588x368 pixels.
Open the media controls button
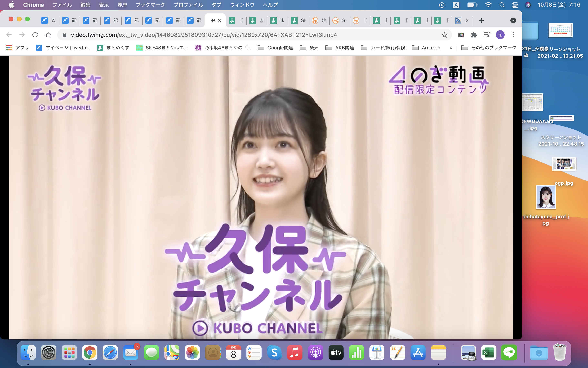[x=487, y=35]
